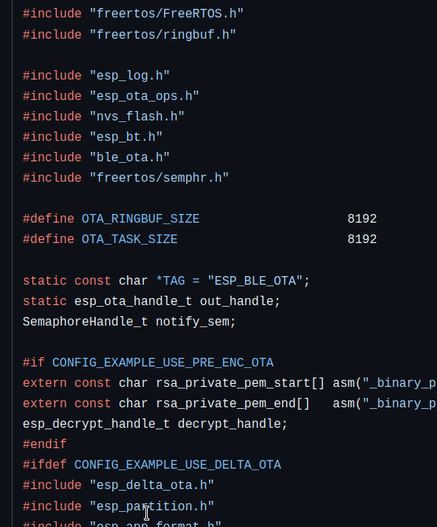This screenshot has height=527, width=437.
Task: Click the CONFIG_EXAMPLE_USE_PRE_ENC_OTA identifier
Action: pyautogui.click(x=163, y=363)
